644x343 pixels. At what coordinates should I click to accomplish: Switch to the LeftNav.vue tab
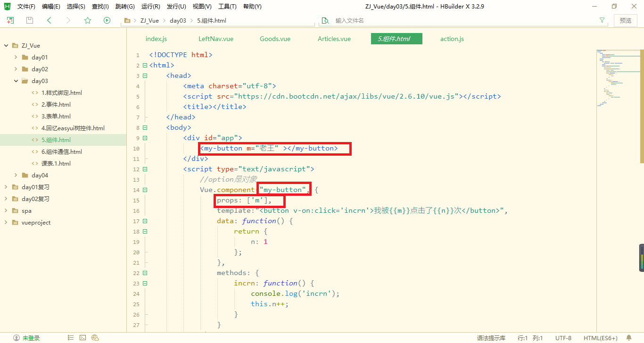(216, 39)
